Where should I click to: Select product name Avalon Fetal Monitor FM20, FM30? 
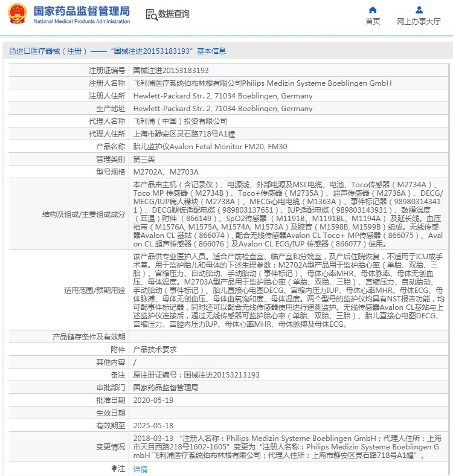click(210, 147)
